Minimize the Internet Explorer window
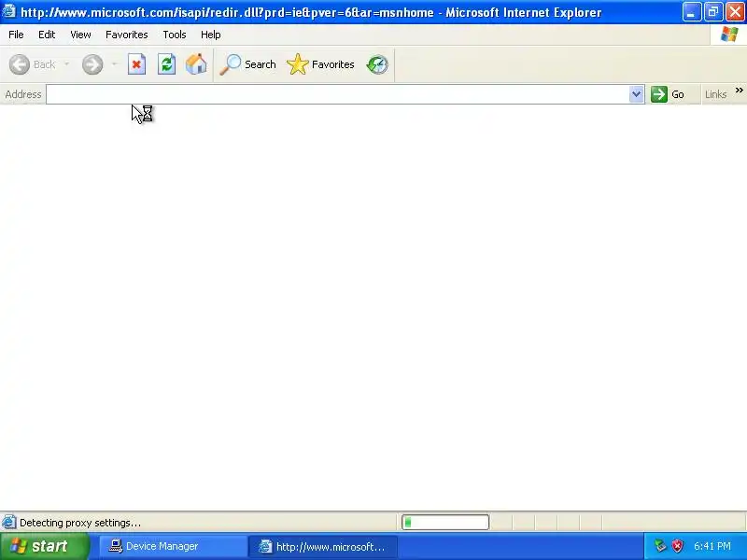The height and width of the screenshot is (560, 747). tap(691, 12)
